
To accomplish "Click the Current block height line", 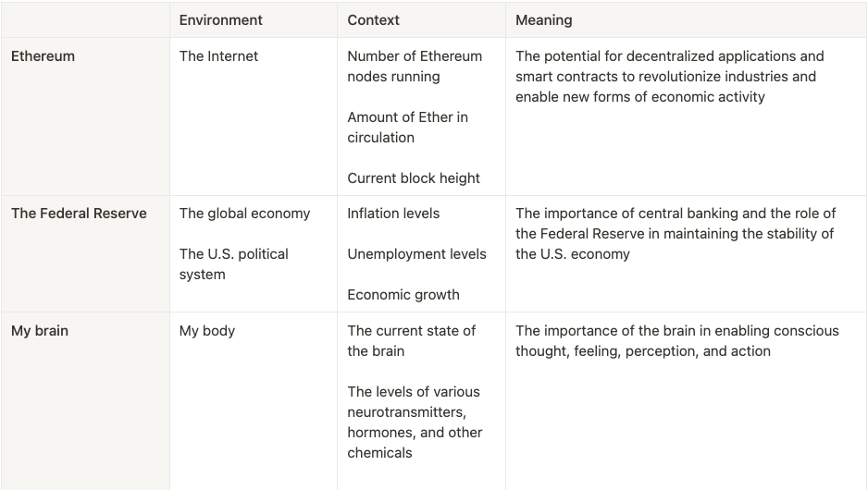I will click(x=414, y=178).
